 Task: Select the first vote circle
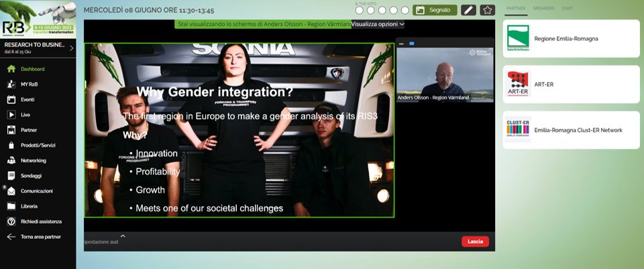click(360, 10)
